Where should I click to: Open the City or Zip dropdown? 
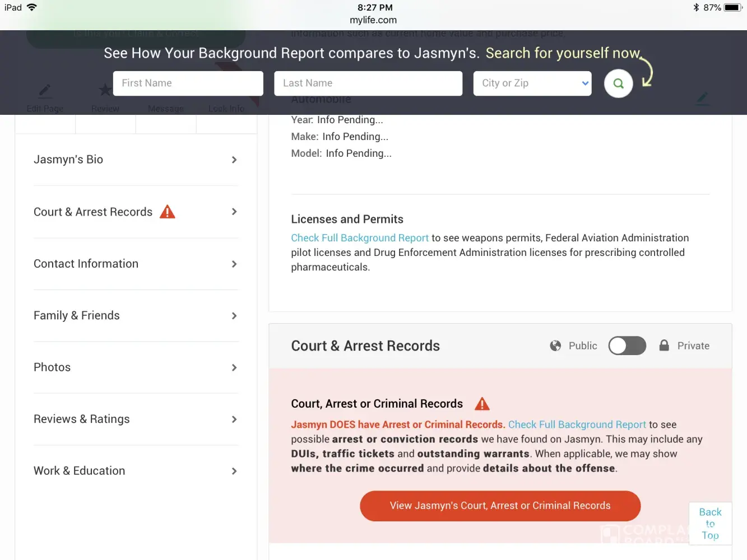pos(532,83)
